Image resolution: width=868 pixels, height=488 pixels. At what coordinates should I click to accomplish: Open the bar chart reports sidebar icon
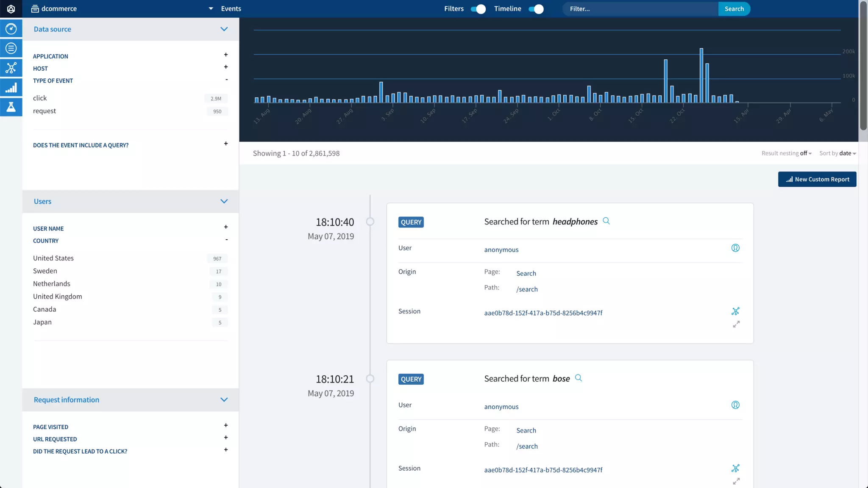tap(11, 88)
